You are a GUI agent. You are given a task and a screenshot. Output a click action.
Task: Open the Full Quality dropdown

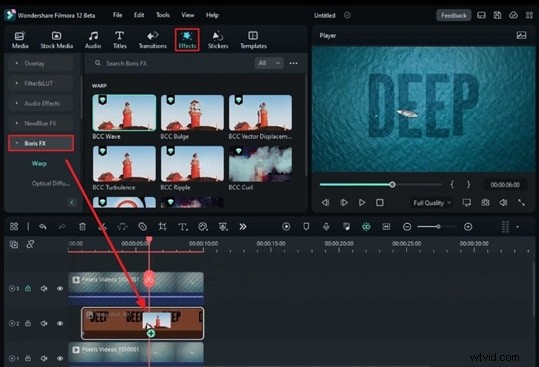pyautogui.click(x=432, y=203)
